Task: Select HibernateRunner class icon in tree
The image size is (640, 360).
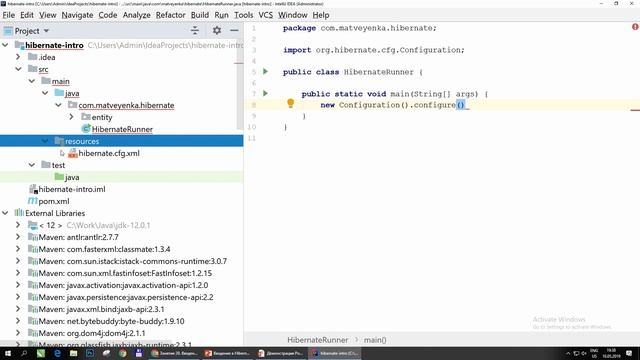Action: [x=86, y=129]
